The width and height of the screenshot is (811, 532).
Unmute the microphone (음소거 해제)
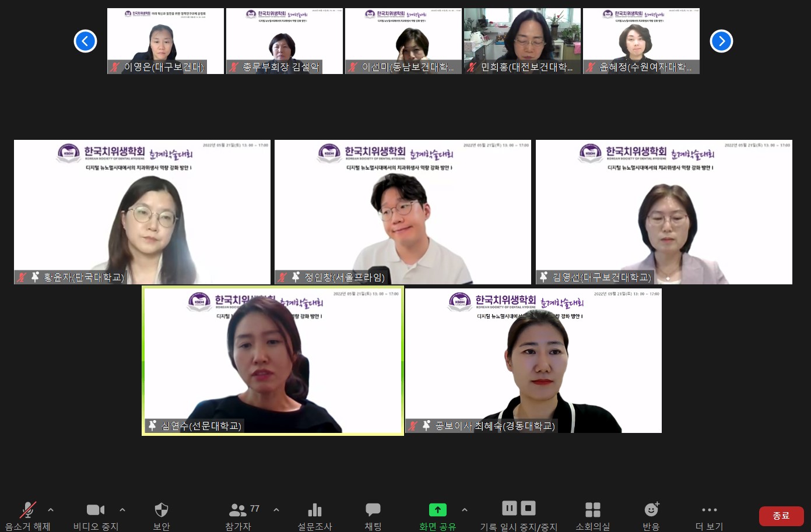coord(27,510)
